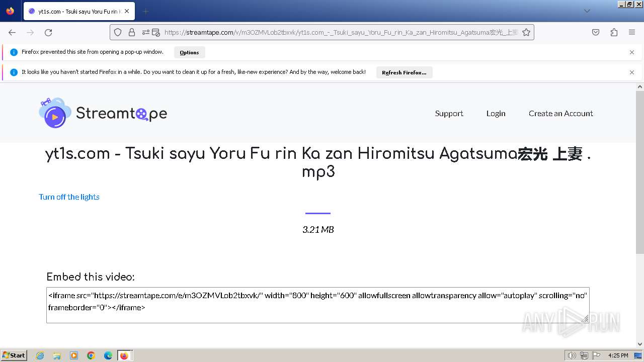This screenshot has width=644, height=362.
Task: Expand the list all tabs chevron
Action: (x=587, y=11)
